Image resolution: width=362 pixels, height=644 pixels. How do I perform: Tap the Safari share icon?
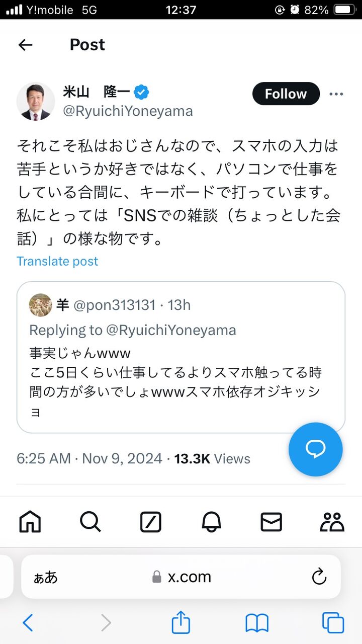click(x=181, y=623)
